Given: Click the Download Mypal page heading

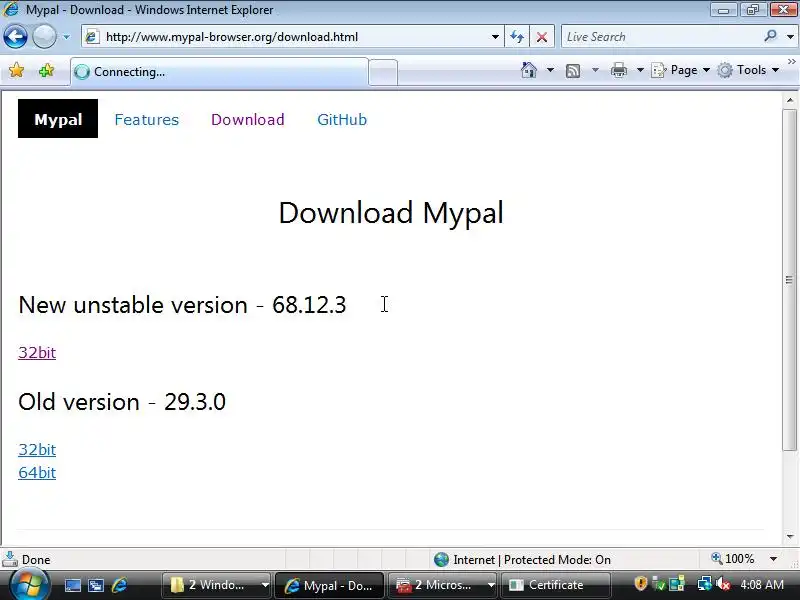Looking at the screenshot, I should [391, 213].
